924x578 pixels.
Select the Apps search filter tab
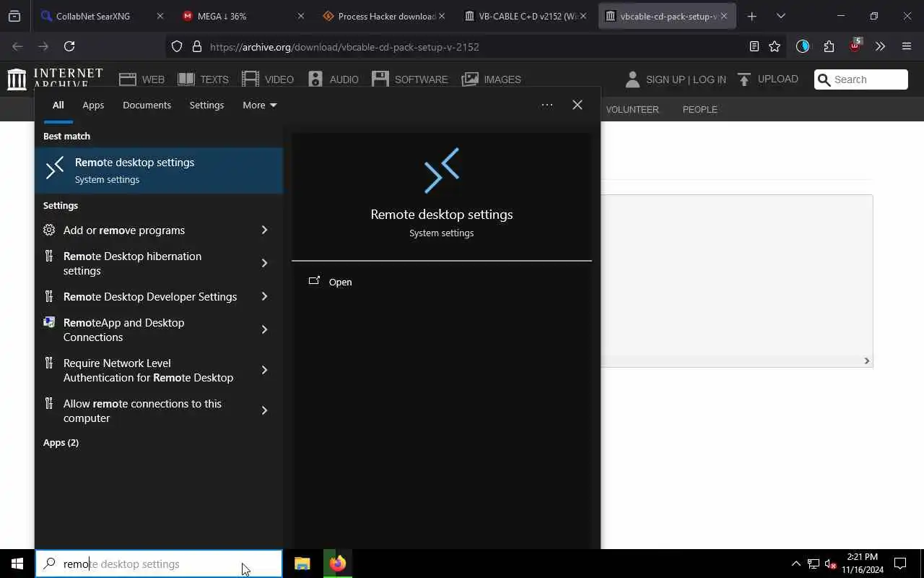tap(93, 105)
